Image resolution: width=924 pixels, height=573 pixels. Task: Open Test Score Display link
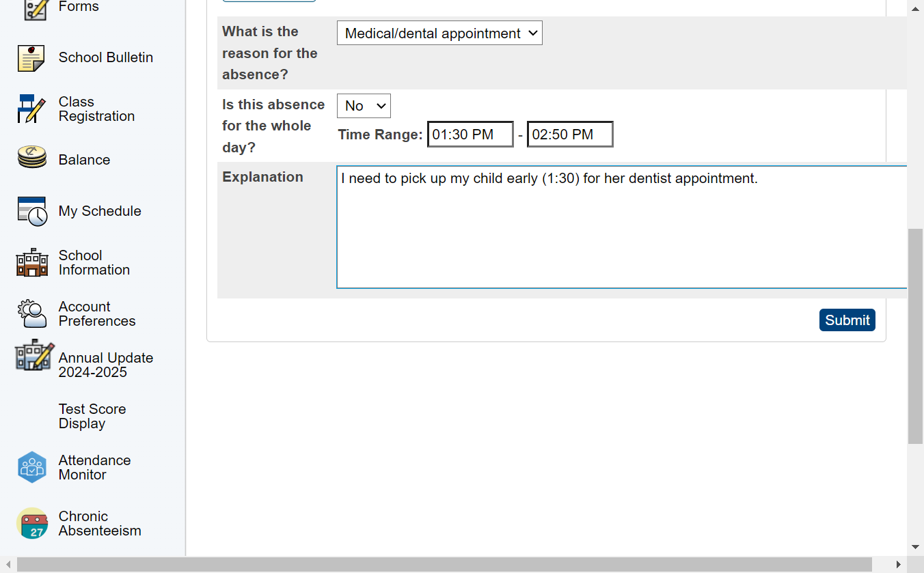tap(92, 416)
